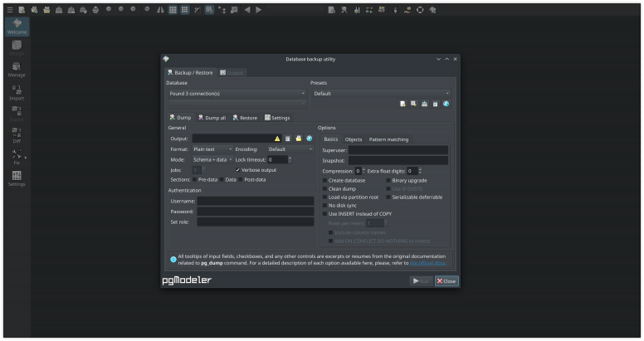Select the Dump tab
Viewport: 644px width, 341px height.
point(180,118)
